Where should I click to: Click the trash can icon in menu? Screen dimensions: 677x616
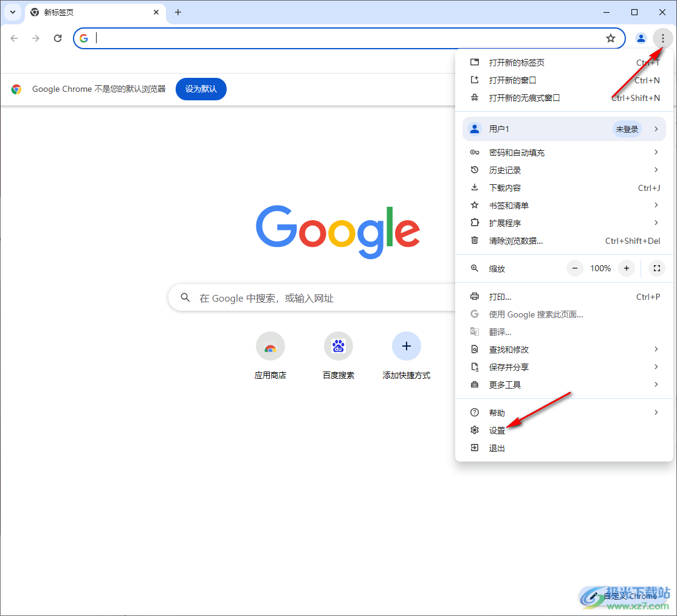pos(475,241)
